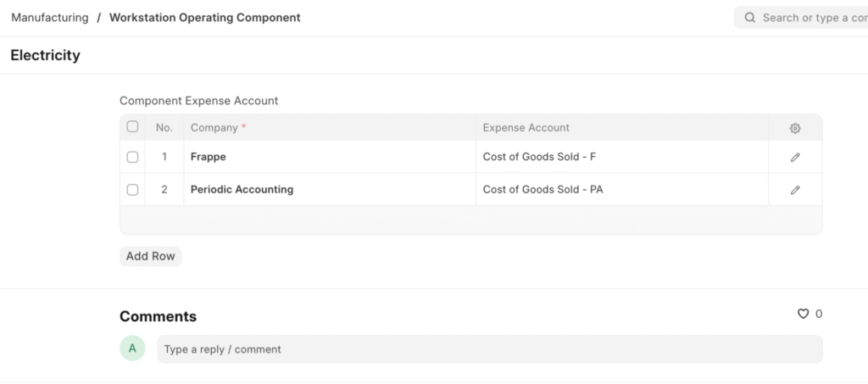The height and width of the screenshot is (384, 868).
Task: Go to the Manufacturing breadcrumb
Action: (x=50, y=18)
